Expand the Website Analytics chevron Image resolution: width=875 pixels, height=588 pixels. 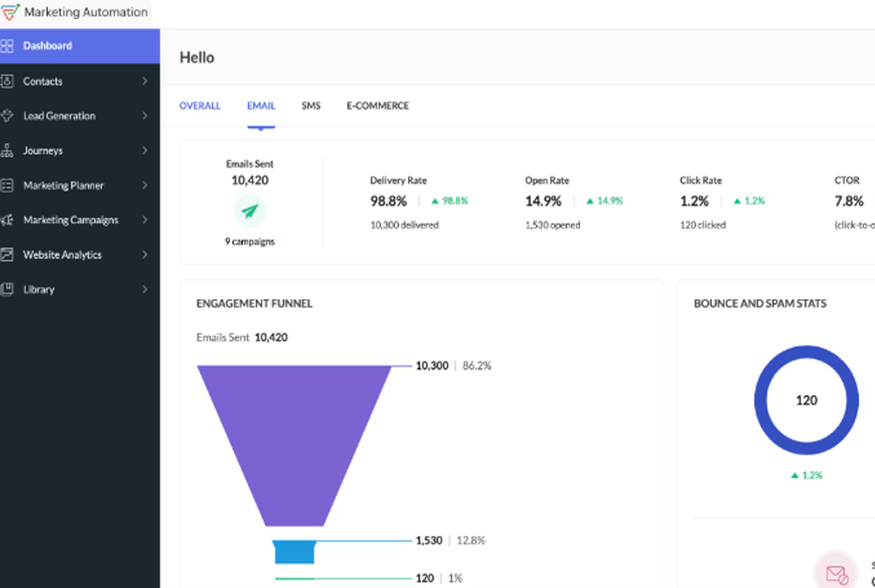145,254
